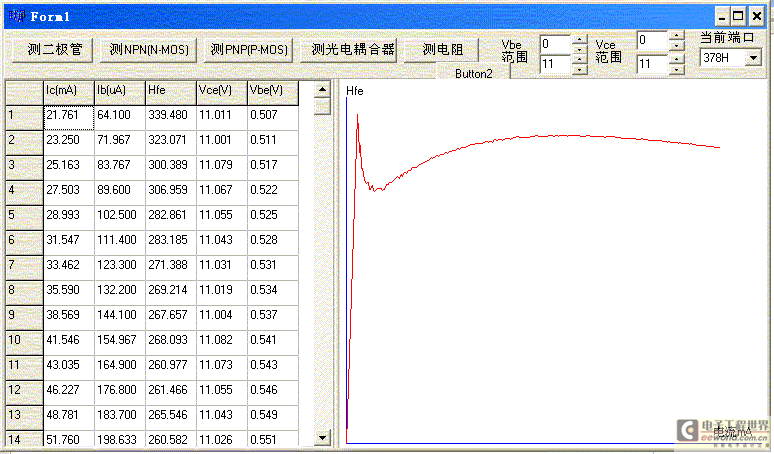Click the Hfe axis label on the chart

coord(354,91)
